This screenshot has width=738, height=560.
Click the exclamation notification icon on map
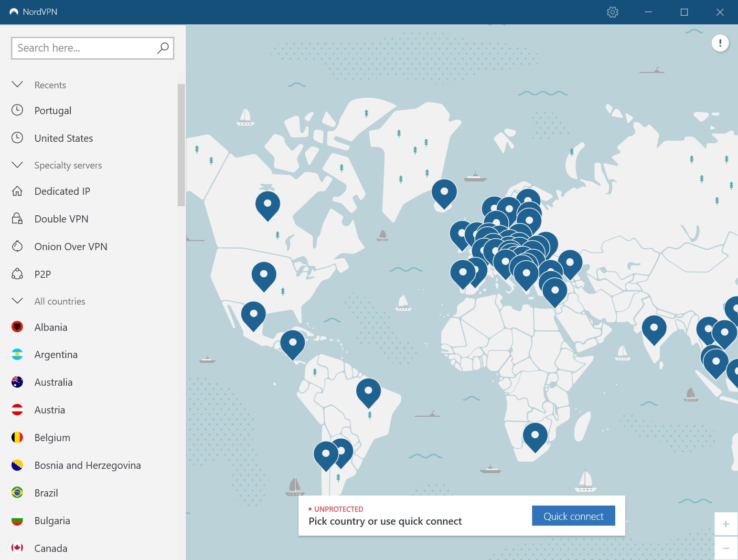click(x=720, y=43)
